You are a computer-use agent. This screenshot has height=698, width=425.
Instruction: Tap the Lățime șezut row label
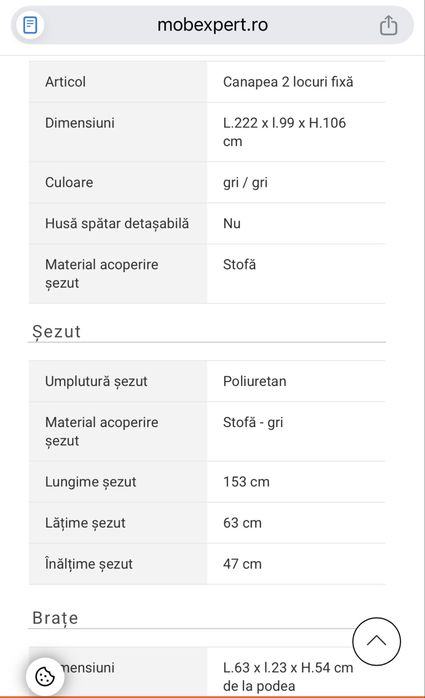pyautogui.click(x=85, y=523)
